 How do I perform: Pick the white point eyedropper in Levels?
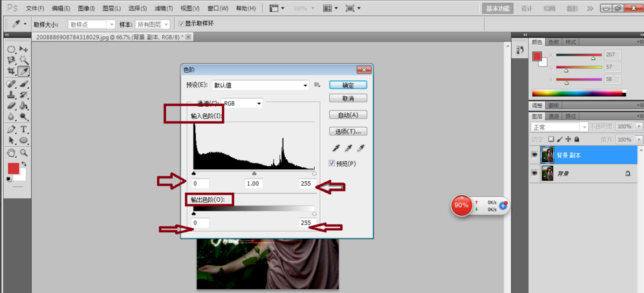coord(361,148)
